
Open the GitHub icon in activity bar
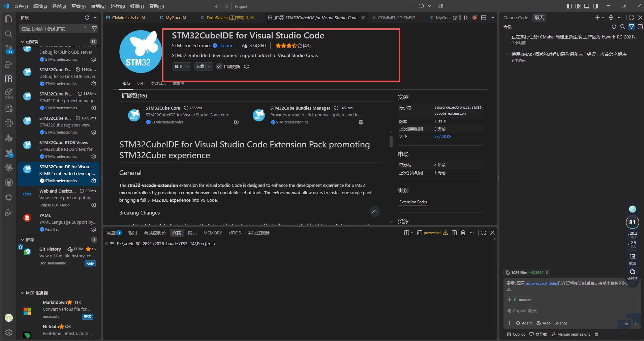click(x=9, y=182)
